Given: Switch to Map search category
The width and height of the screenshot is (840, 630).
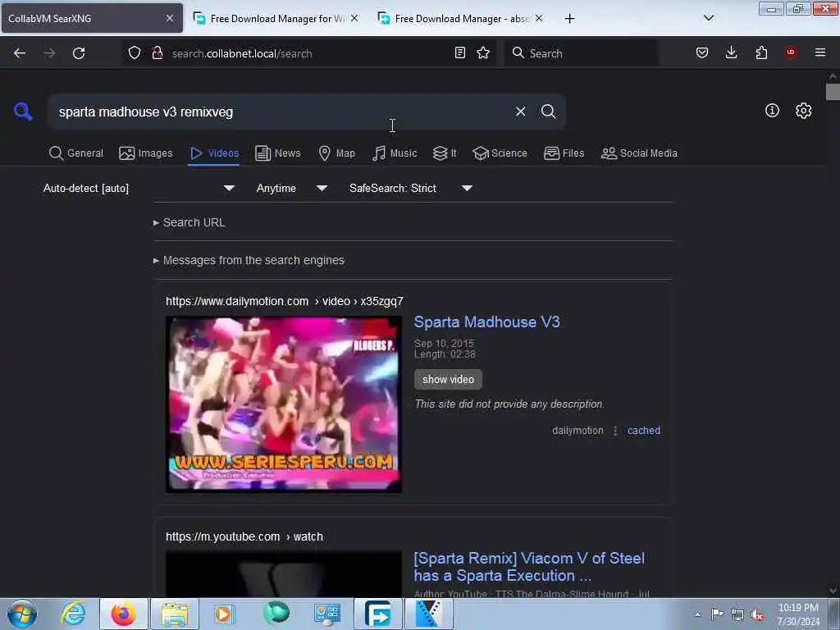Looking at the screenshot, I should pyautogui.click(x=337, y=153).
